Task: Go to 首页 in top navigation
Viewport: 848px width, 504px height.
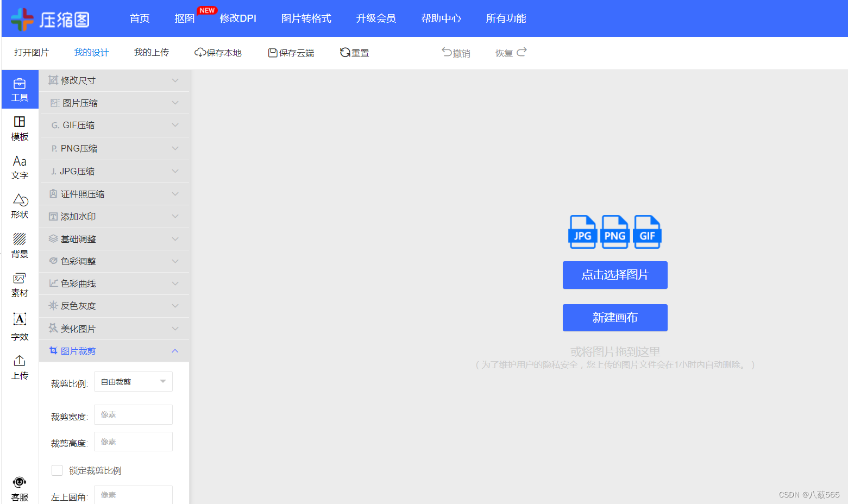Action: coord(140,18)
